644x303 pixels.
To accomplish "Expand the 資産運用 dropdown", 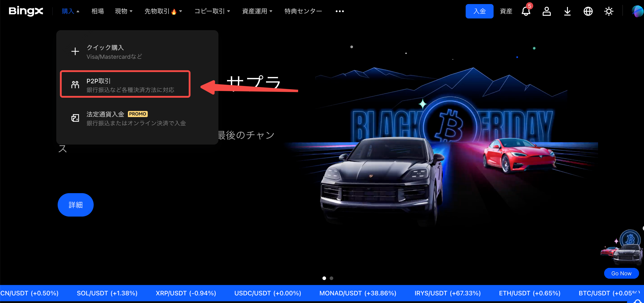I will point(255,11).
